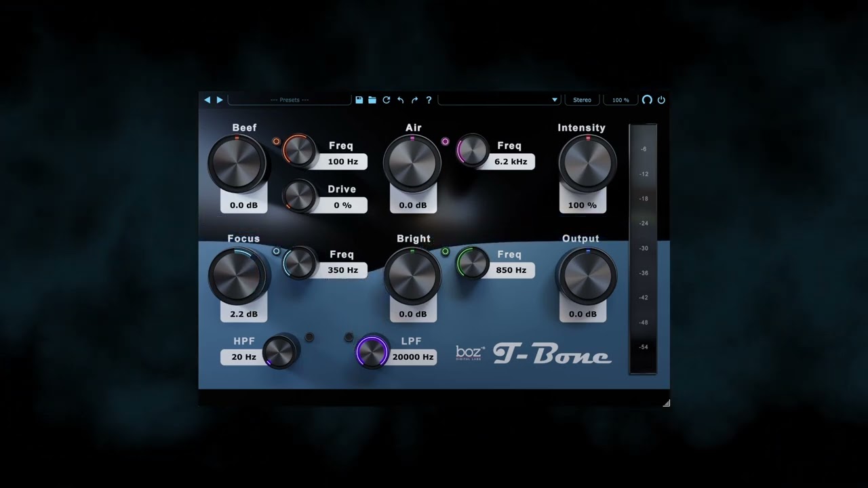Viewport: 868px width, 488px height.
Task: Click the 850 Hz value field
Action: coord(511,270)
